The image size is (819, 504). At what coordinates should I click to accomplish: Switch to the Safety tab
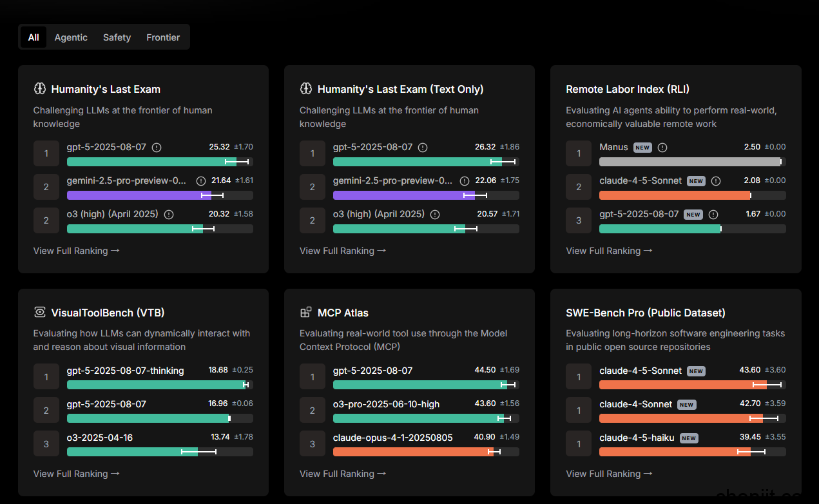point(117,37)
